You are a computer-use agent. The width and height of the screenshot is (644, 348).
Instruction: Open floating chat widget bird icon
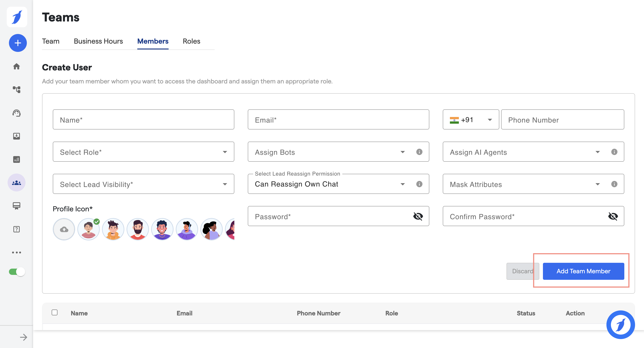[x=620, y=325]
